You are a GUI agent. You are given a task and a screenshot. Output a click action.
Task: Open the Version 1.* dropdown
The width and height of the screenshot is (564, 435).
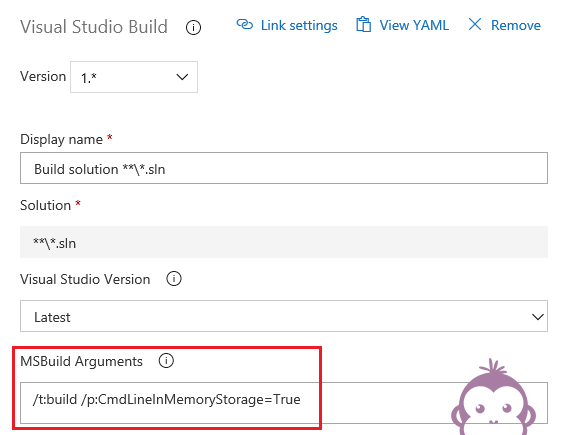click(134, 77)
